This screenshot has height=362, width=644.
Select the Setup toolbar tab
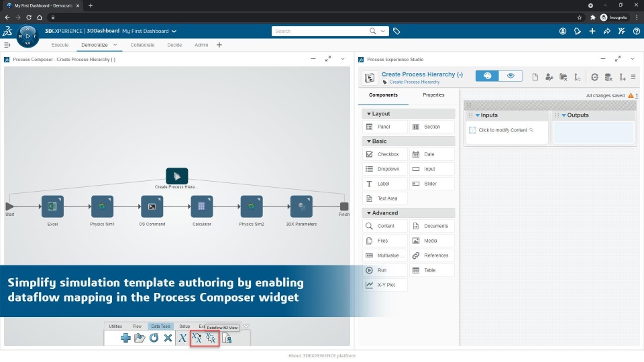(184, 326)
